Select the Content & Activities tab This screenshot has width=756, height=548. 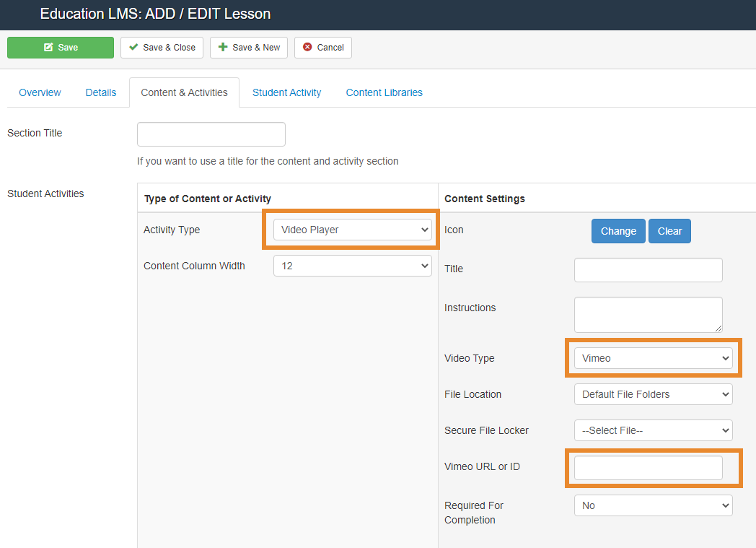[x=184, y=92]
